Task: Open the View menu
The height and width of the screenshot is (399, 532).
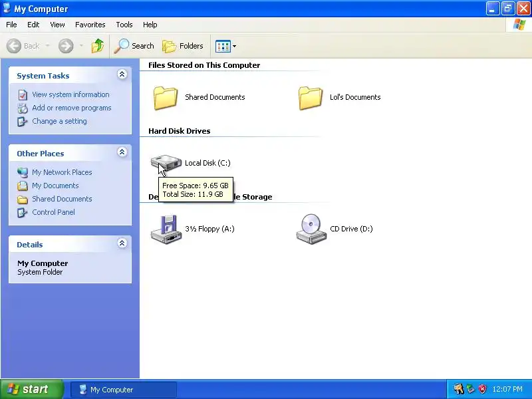Action: (x=57, y=25)
